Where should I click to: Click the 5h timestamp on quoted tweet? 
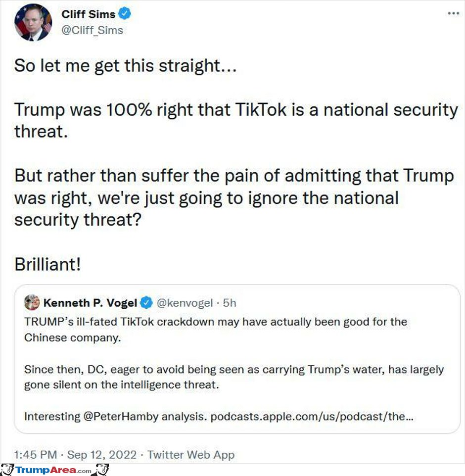(x=230, y=303)
